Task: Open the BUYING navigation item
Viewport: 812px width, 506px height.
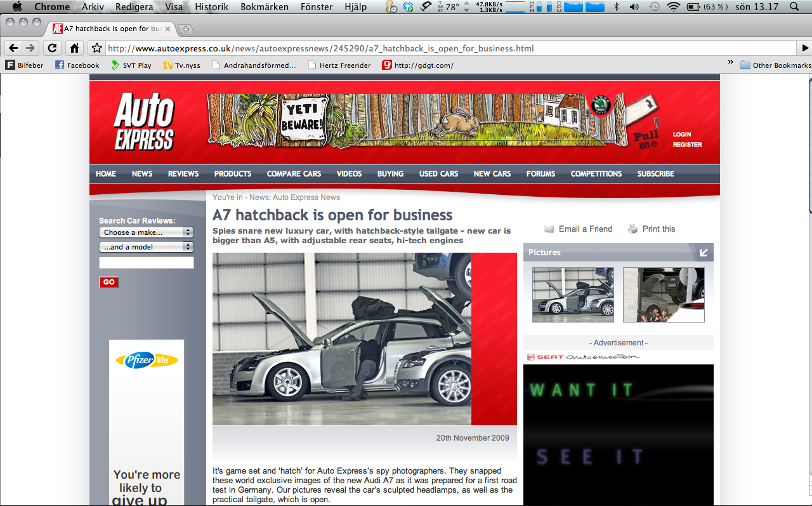Action: point(390,174)
